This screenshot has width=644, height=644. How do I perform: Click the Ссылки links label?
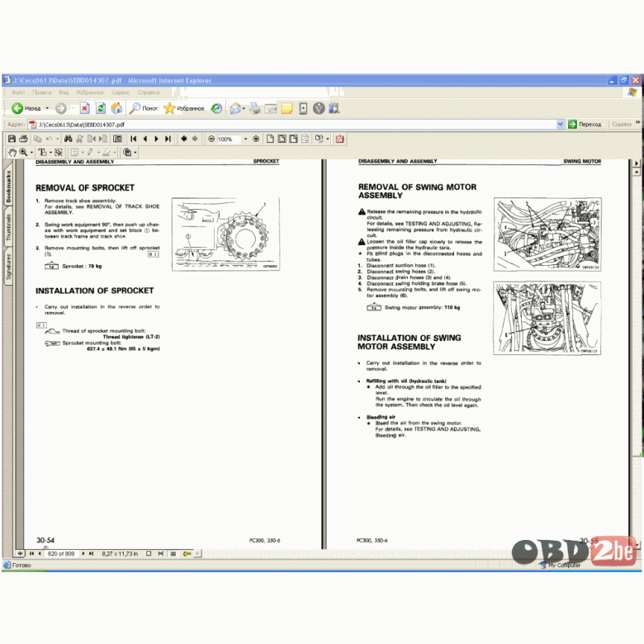[622, 124]
